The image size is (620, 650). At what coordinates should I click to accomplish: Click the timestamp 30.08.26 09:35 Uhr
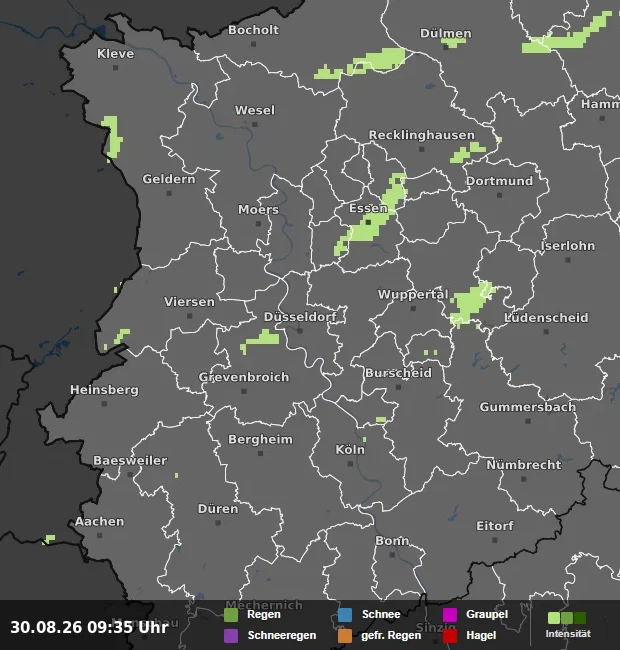tap(89, 627)
